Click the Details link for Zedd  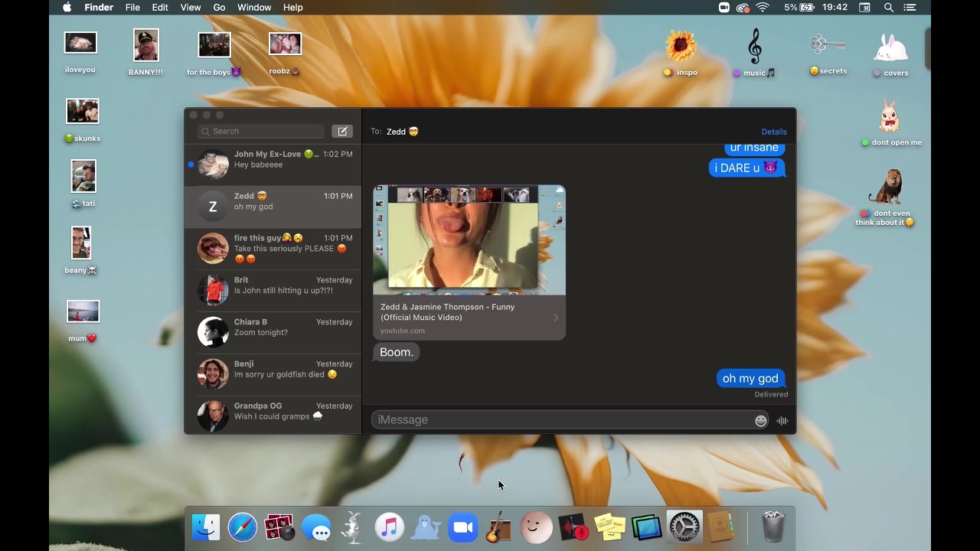pos(773,132)
